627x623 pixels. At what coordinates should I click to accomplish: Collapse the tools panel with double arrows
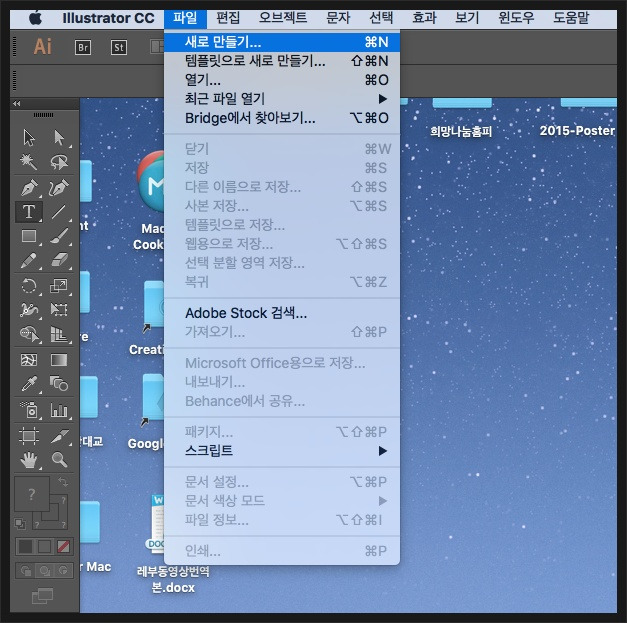[16, 103]
